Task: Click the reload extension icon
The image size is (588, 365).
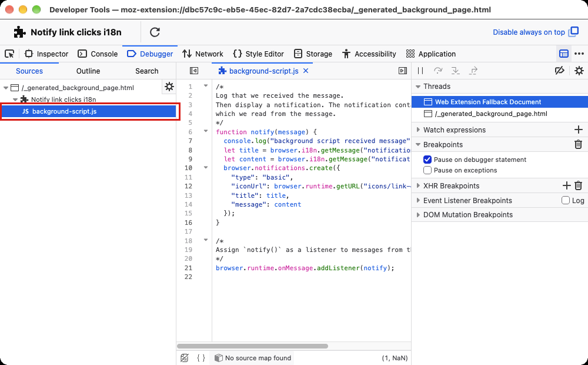Action: click(x=155, y=32)
